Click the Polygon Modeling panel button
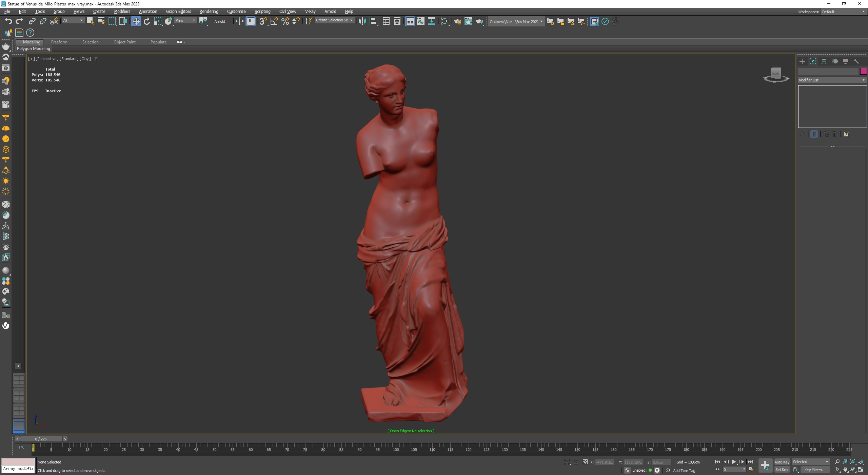This screenshot has width=868, height=475. (34, 49)
